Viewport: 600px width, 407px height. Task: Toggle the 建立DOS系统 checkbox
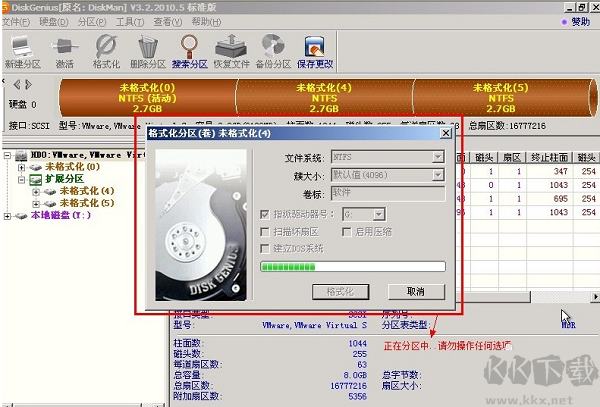coord(264,249)
